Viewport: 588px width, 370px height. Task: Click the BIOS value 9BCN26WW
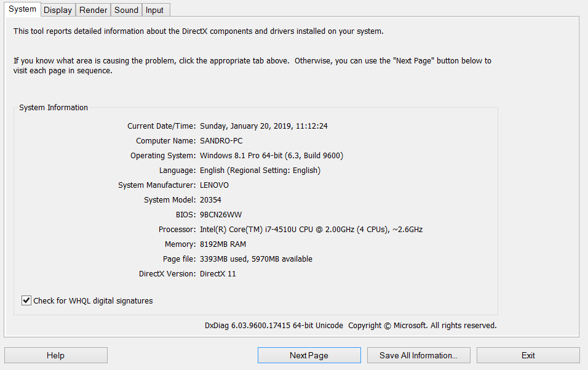221,215
